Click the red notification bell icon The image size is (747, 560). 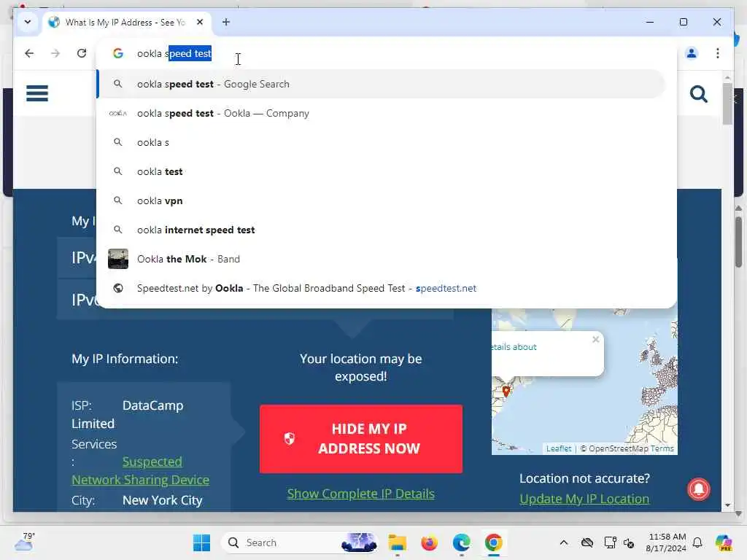pyautogui.click(x=698, y=489)
